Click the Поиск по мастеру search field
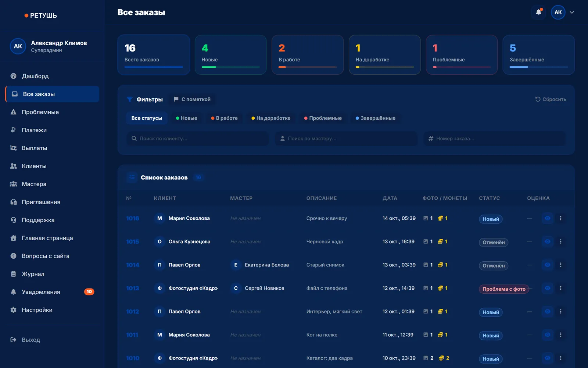 (346, 139)
